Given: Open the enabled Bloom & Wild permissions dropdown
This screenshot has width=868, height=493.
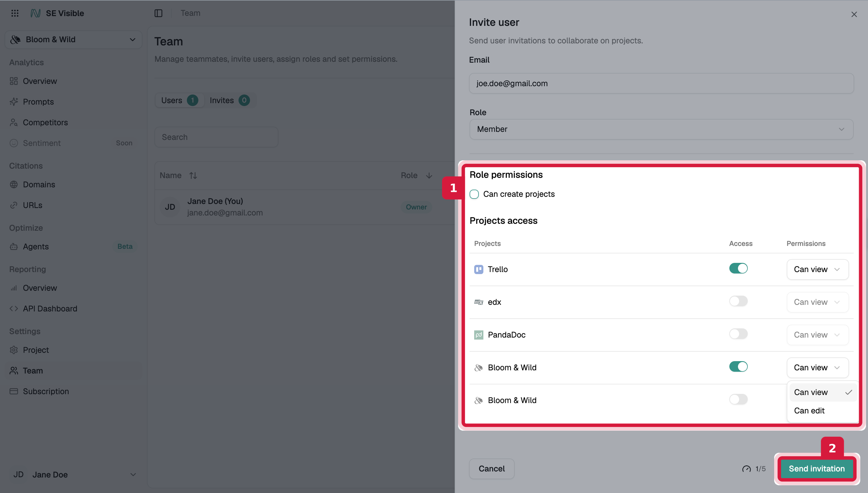Looking at the screenshot, I should point(817,367).
